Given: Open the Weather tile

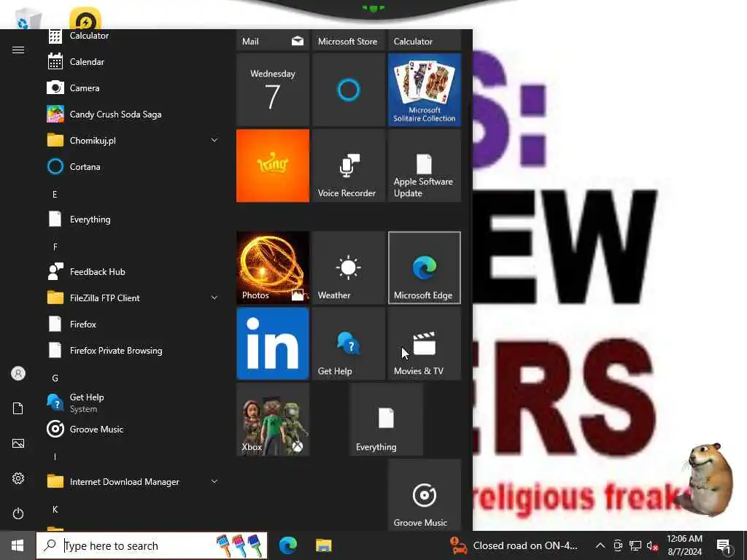Looking at the screenshot, I should (349, 268).
